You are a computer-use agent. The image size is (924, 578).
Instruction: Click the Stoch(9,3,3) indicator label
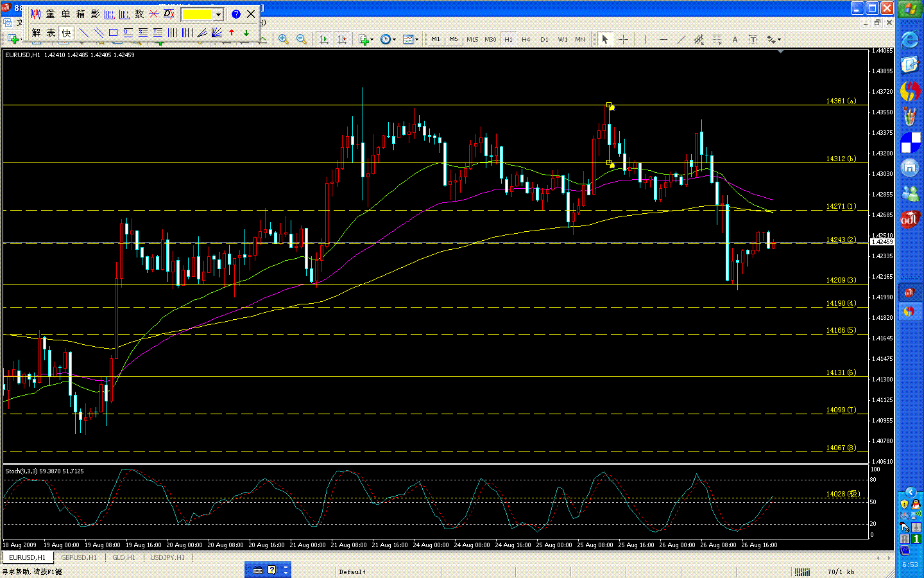tap(44, 471)
